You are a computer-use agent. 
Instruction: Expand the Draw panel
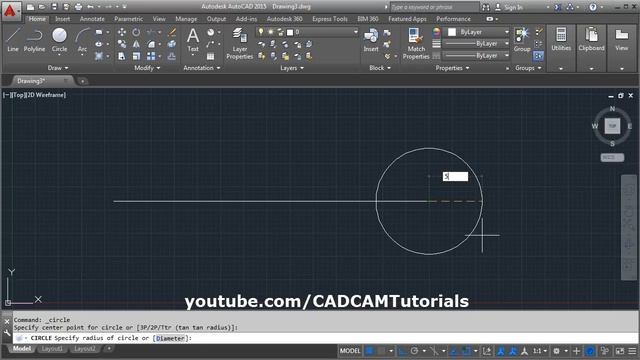[58, 68]
